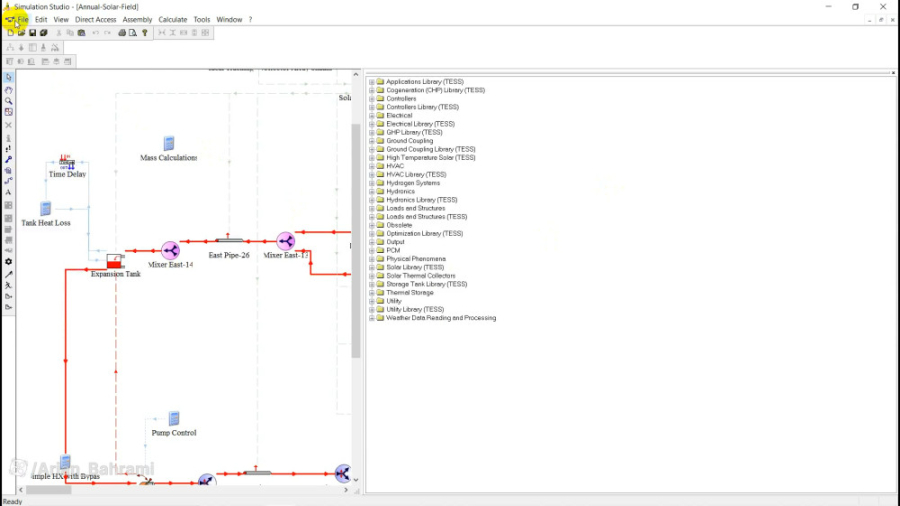This screenshot has height=506, width=900.
Task: Click the Open file toolbar icon
Action: tap(21, 33)
